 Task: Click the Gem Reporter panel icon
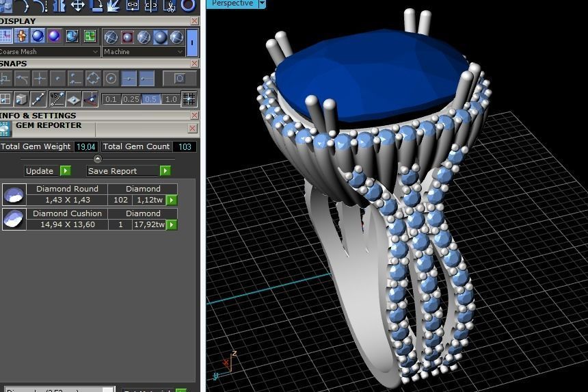point(5,129)
